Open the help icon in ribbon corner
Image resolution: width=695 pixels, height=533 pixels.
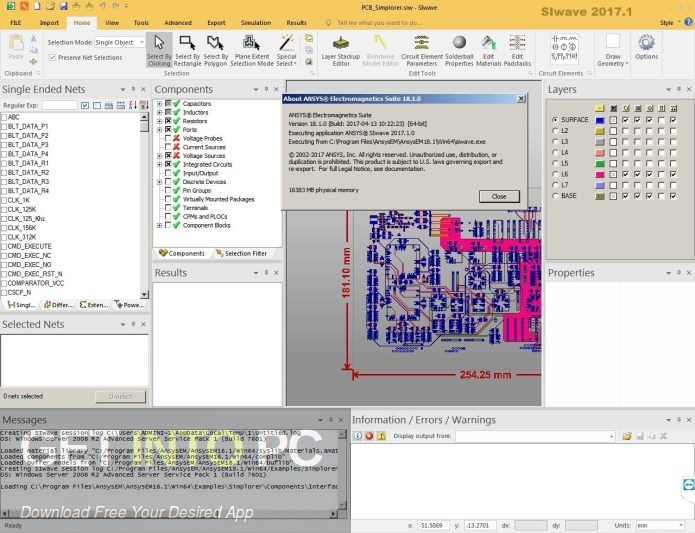688,22
